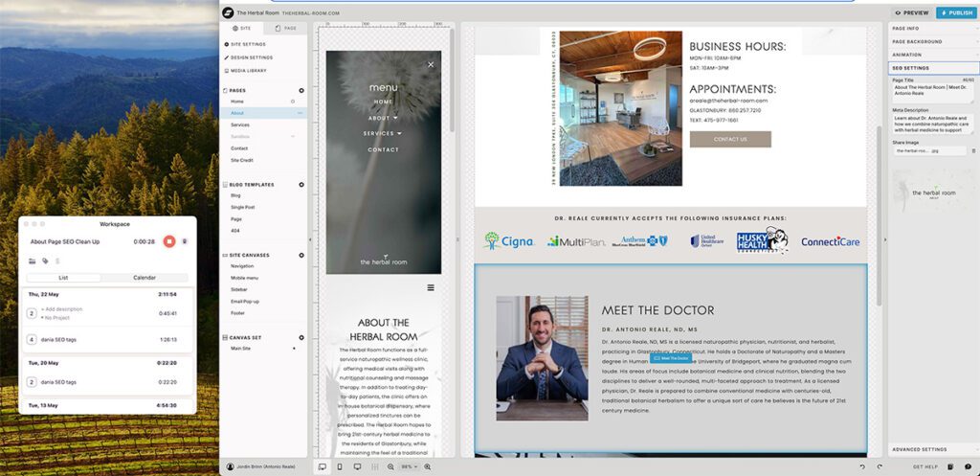Collapse the right panel with the arrow handle
The width and height of the screenshot is (980, 476).
(884, 239)
